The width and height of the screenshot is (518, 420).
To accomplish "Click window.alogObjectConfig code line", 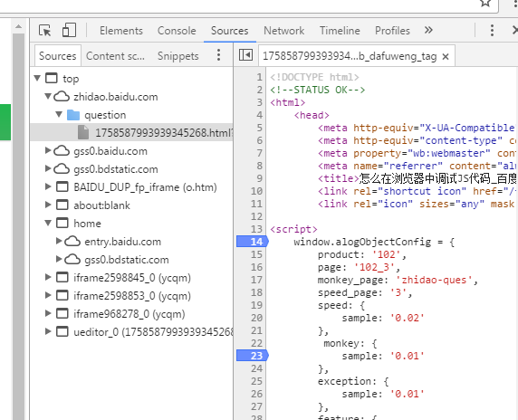I will tap(374, 242).
